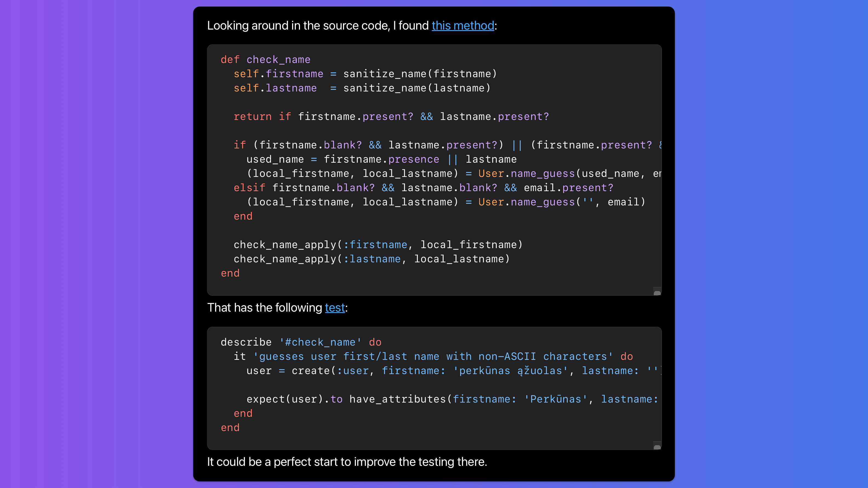Click the closing sentence about improving testing
The height and width of the screenshot is (488, 868).
click(x=347, y=462)
